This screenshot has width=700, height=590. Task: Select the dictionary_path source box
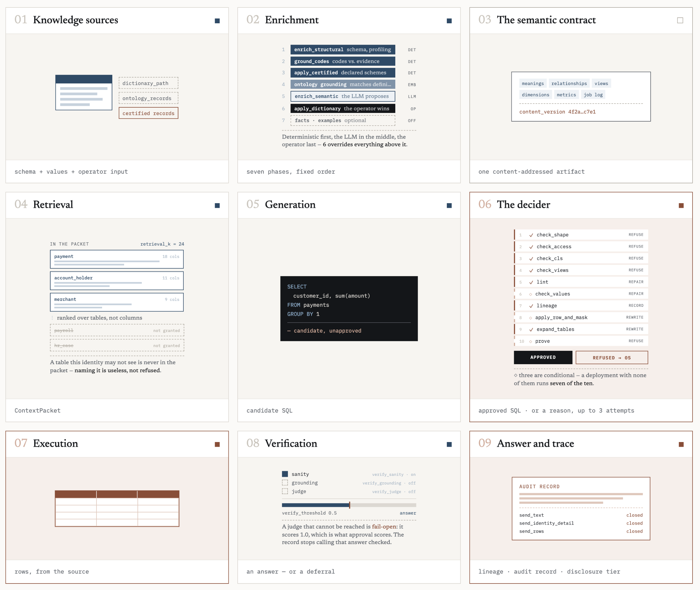pos(148,83)
